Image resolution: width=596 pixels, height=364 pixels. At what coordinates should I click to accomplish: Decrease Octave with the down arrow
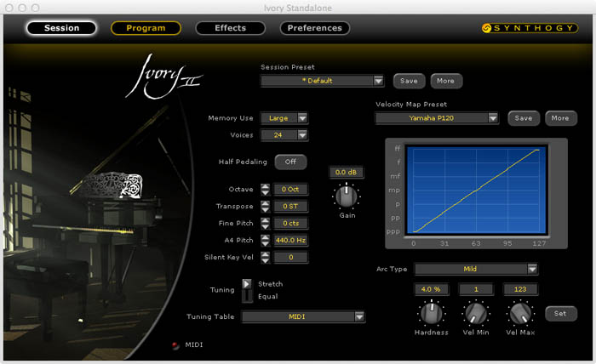click(x=266, y=192)
